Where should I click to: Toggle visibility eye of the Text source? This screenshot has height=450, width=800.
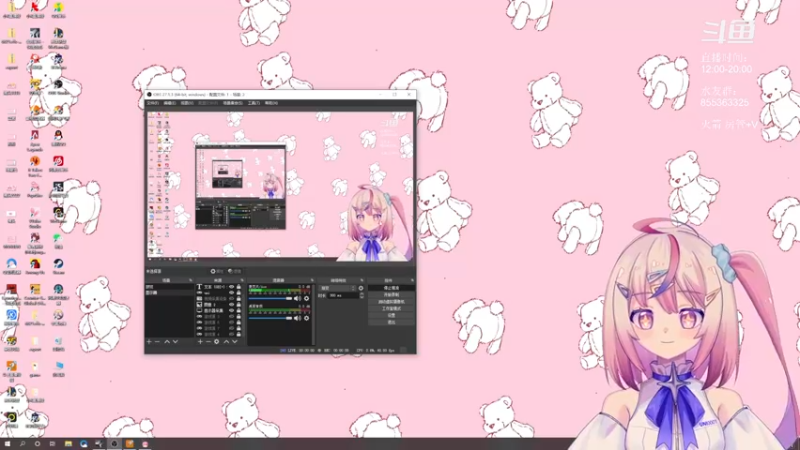232,287
